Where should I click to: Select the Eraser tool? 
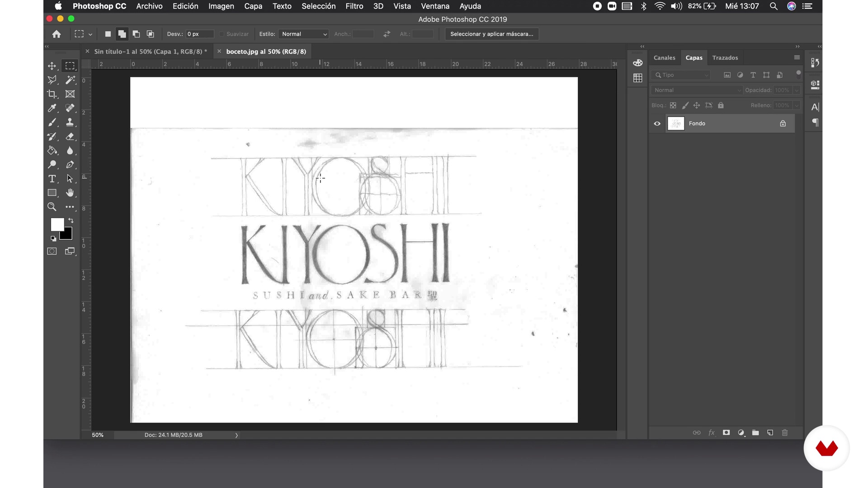point(70,136)
